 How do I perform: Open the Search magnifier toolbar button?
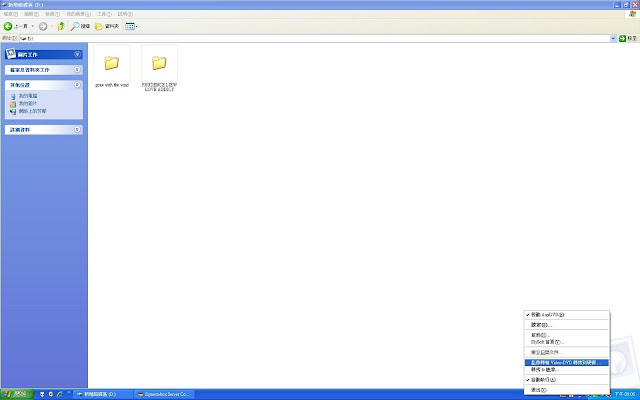click(80, 27)
